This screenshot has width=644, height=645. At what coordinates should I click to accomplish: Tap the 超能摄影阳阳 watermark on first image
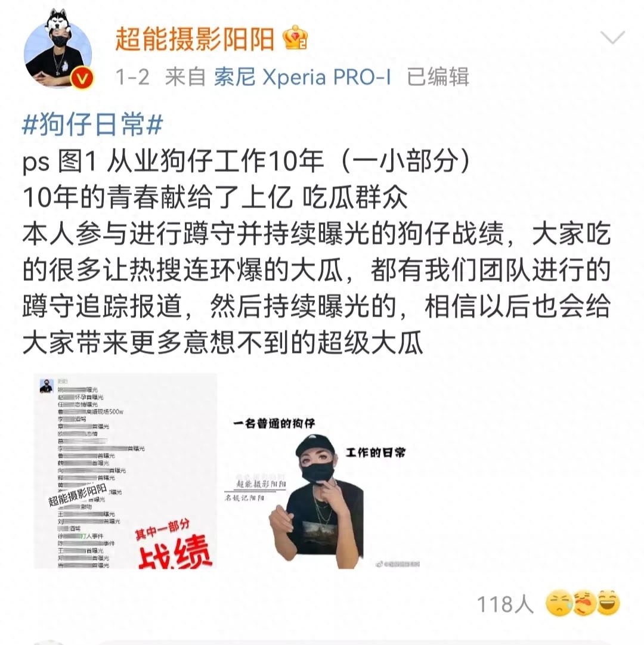(x=78, y=495)
